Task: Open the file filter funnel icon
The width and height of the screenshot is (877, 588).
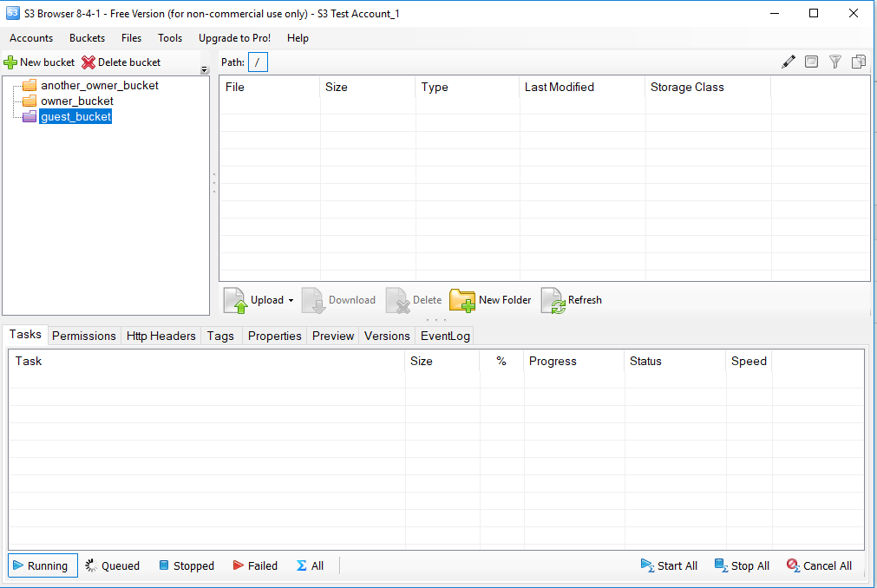Action: [x=834, y=62]
